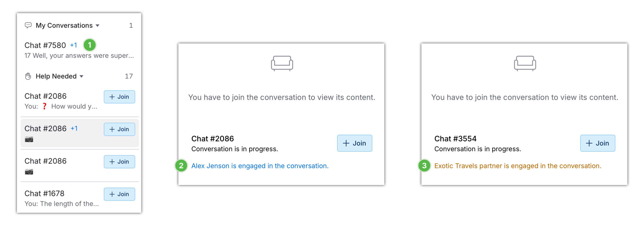The height and width of the screenshot is (226, 644).
Task: Collapse the Help Needed dropdown arrow
Action: click(82, 76)
